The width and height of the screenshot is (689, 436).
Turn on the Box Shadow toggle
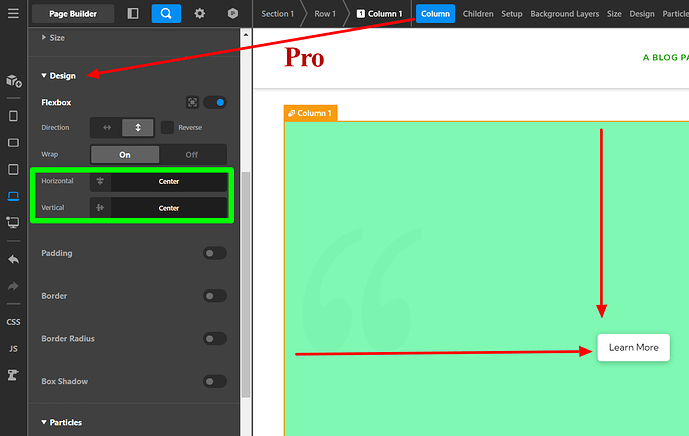click(x=214, y=381)
